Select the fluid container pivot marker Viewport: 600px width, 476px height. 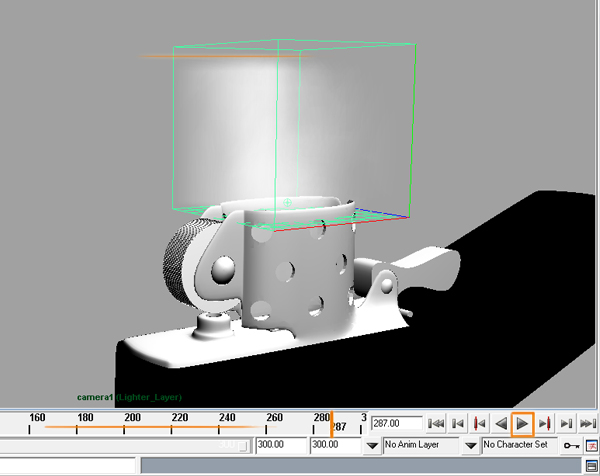click(x=287, y=202)
